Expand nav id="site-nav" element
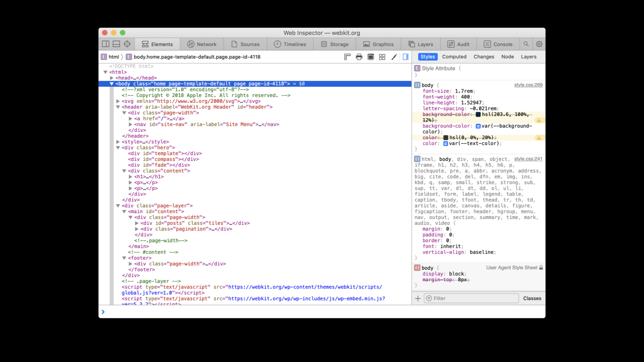The image size is (644, 362). click(x=130, y=124)
